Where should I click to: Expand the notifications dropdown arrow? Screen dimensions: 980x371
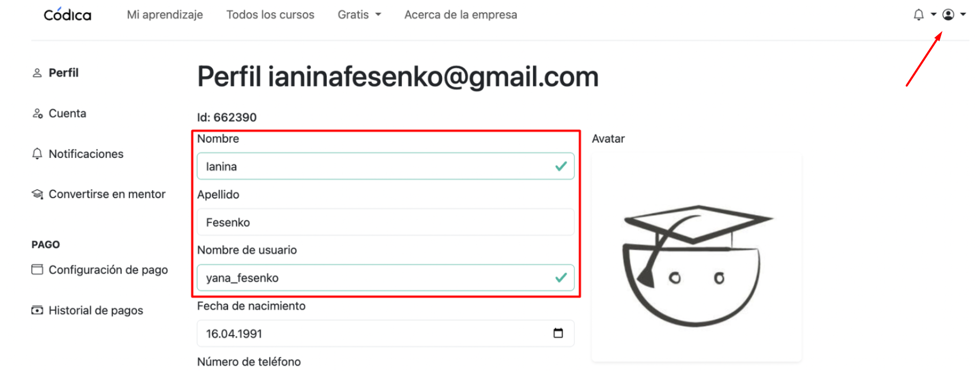pyautogui.click(x=933, y=15)
